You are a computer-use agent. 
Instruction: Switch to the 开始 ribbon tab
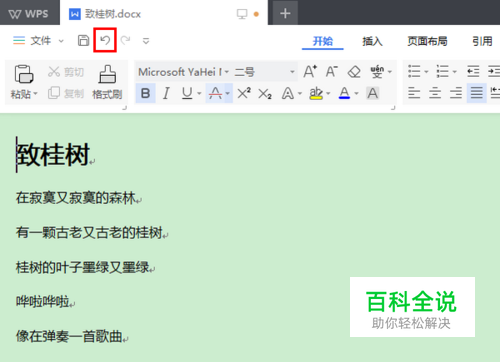pos(323,41)
